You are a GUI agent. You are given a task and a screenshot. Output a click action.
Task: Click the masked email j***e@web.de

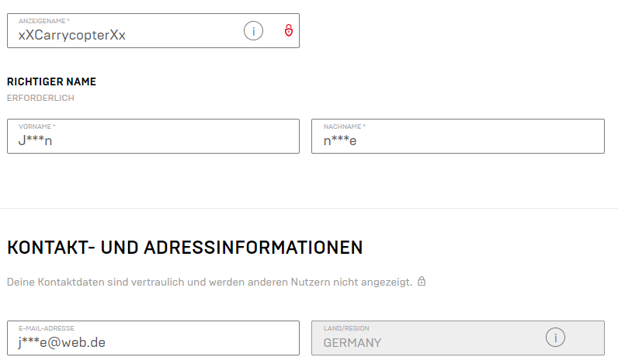click(x=61, y=343)
